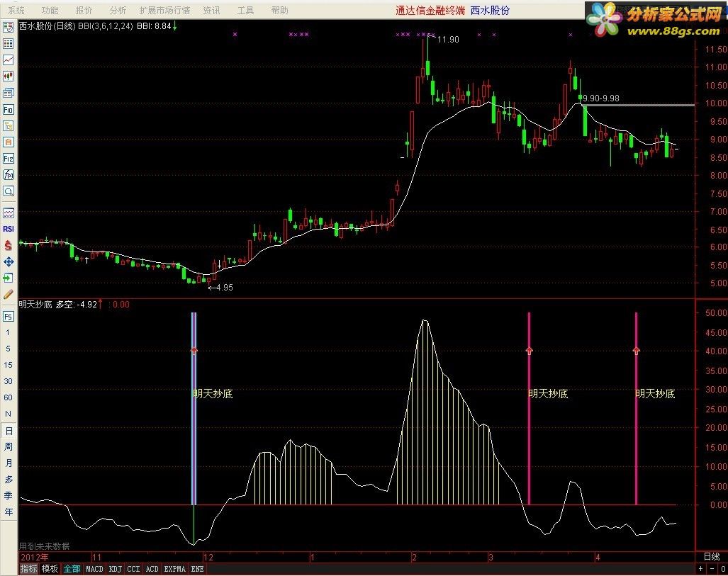728x576 pixels.
Task: Click the plus zoom-in button at bottom right
Action: pyautogui.click(x=701, y=569)
